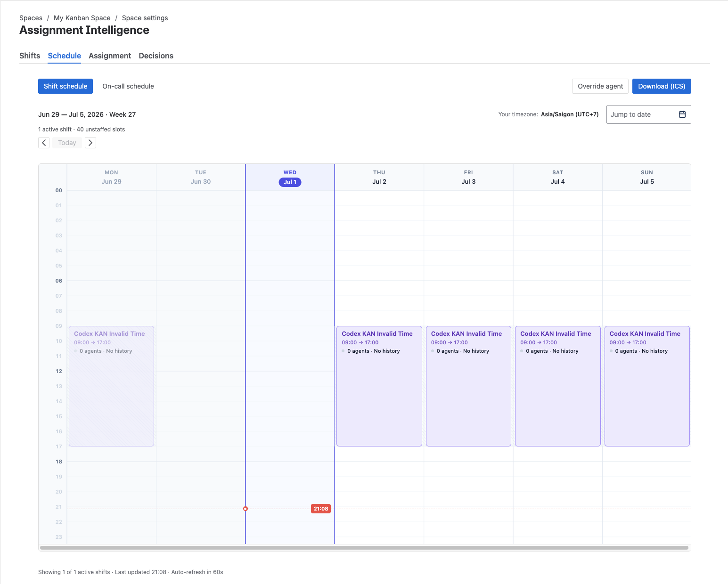Viewport: 728px width, 584px height.
Task: Select the Schedule tab
Action: (65, 56)
